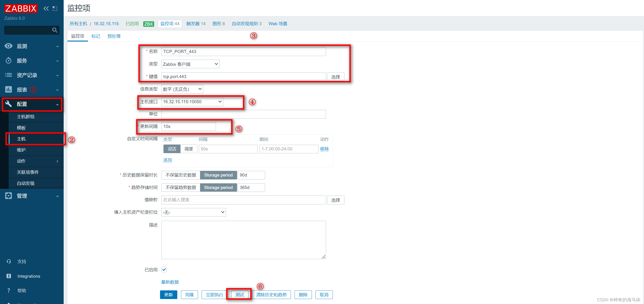
Task: Open the 类型 Zabbix 客户端 dropdown
Action: tap(190, 64)
